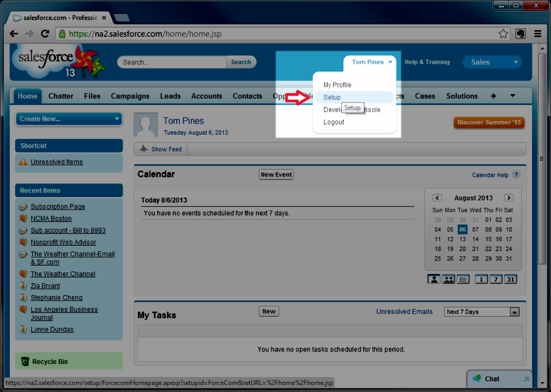Click the Unresolved Items warning icon
Screen dimensions: 551x392
coord(23,162)
